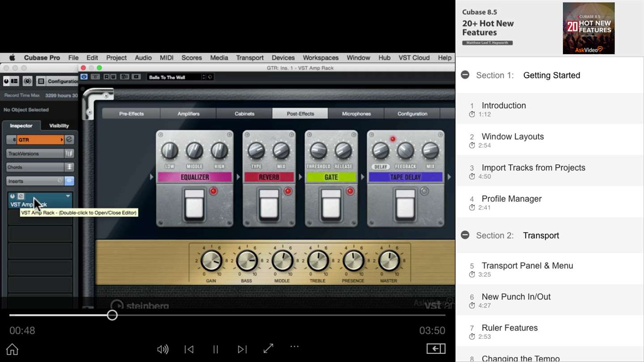644x362 pixels.
Task: Expand the TrackVersions inspector section
Action: [x=35, y=153]
